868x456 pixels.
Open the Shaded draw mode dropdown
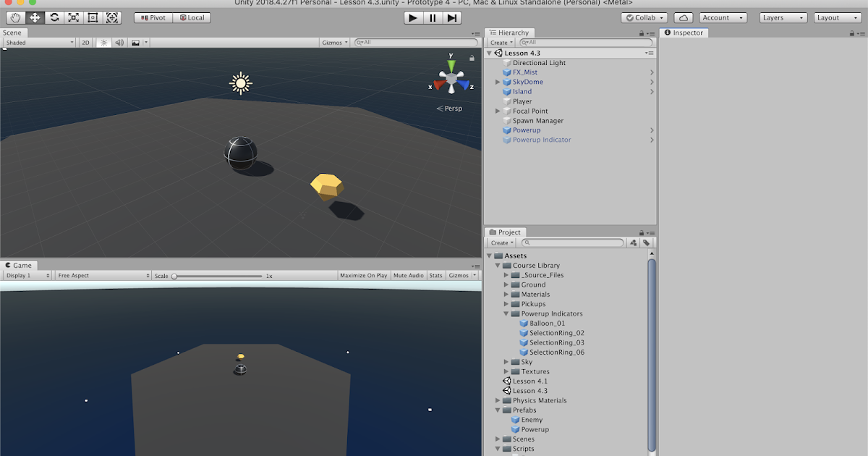tap(38, 42)
